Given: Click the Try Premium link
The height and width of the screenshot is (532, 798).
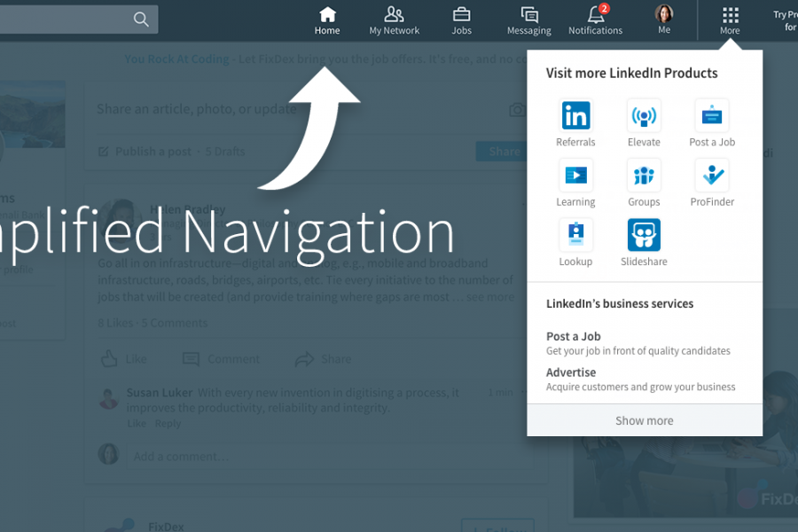Looking at the screenshot, I should pos(786,20).
